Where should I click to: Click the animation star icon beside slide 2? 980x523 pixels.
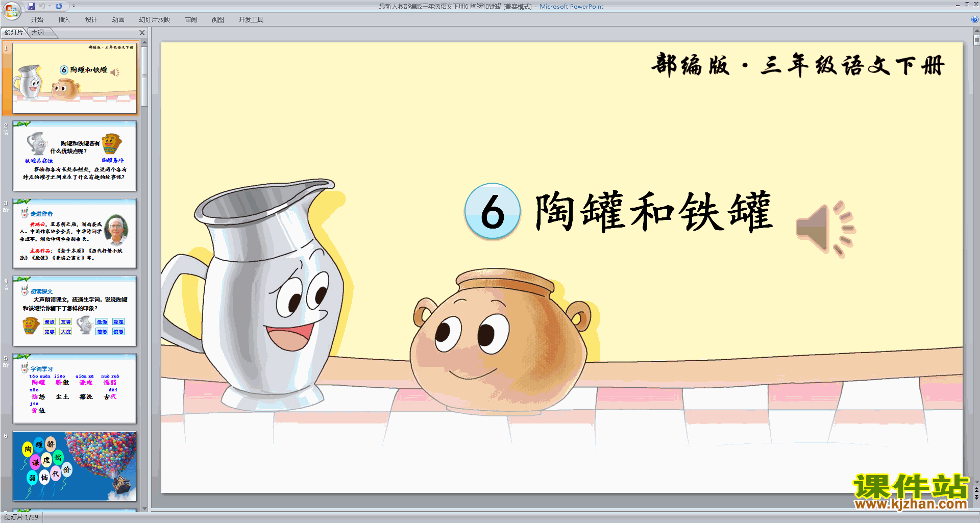[6, 133]
